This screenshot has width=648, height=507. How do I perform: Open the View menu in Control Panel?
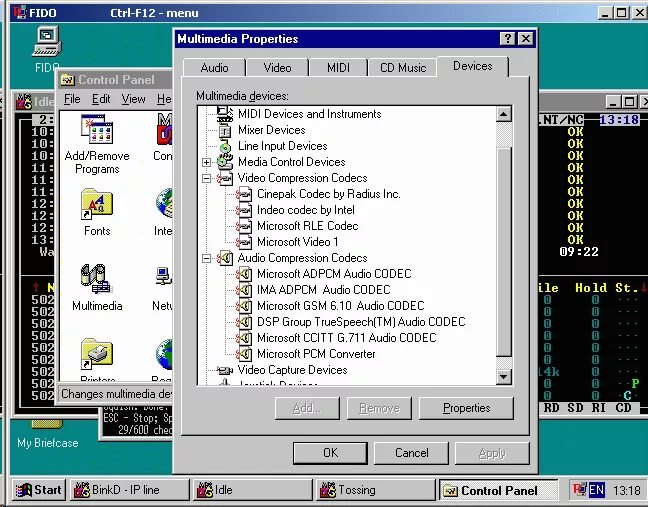pyautogui.click(x=133, y=99)
